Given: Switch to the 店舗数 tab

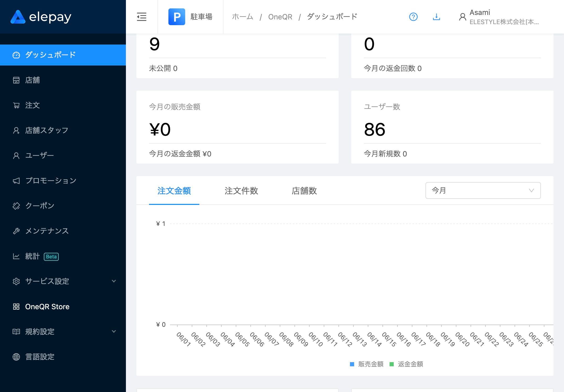Looking at the screenshot, I should [304, 191].
